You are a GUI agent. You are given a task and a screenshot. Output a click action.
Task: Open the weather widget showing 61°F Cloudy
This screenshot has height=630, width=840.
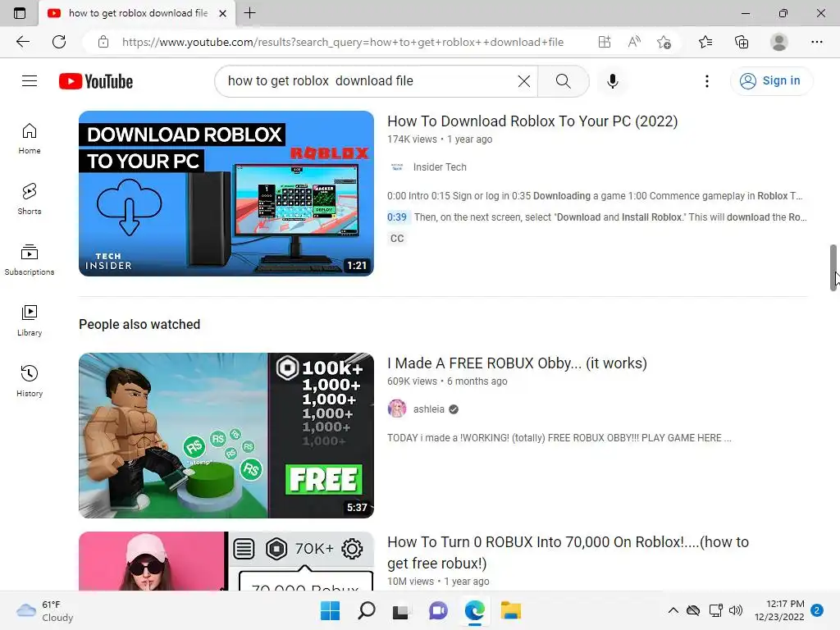tap(45, 610)
